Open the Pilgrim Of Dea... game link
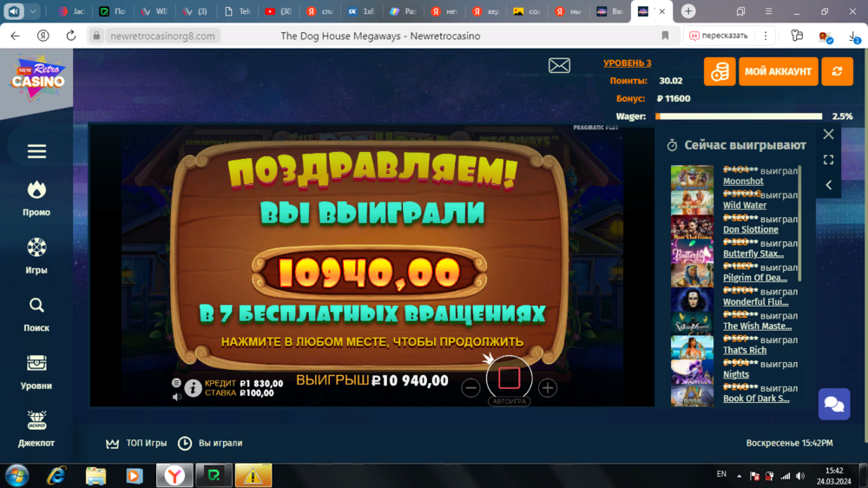 [754, 278]
